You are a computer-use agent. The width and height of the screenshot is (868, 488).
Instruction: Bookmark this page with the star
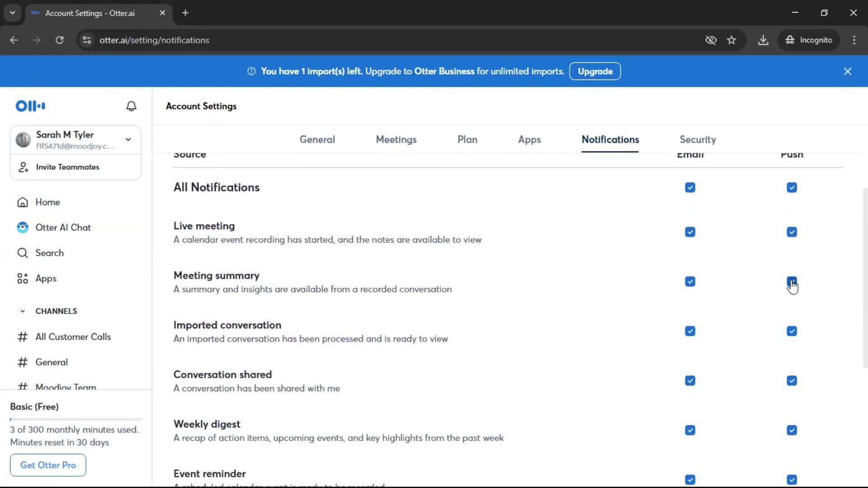pyautogui.click(x=731, y=40)
